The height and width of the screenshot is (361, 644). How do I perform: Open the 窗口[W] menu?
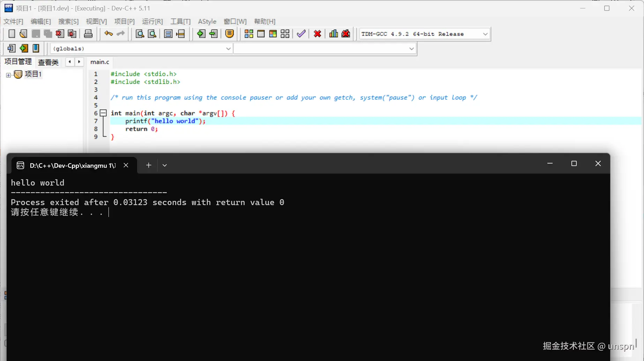(x=235, y=22)
